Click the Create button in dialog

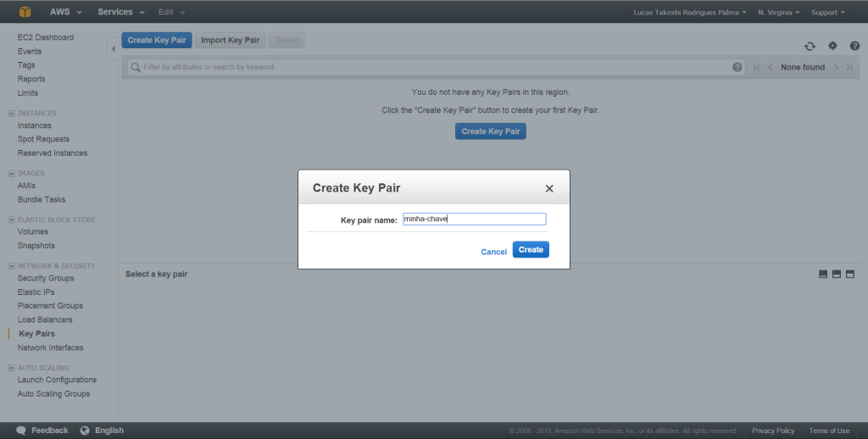point(531,250)
